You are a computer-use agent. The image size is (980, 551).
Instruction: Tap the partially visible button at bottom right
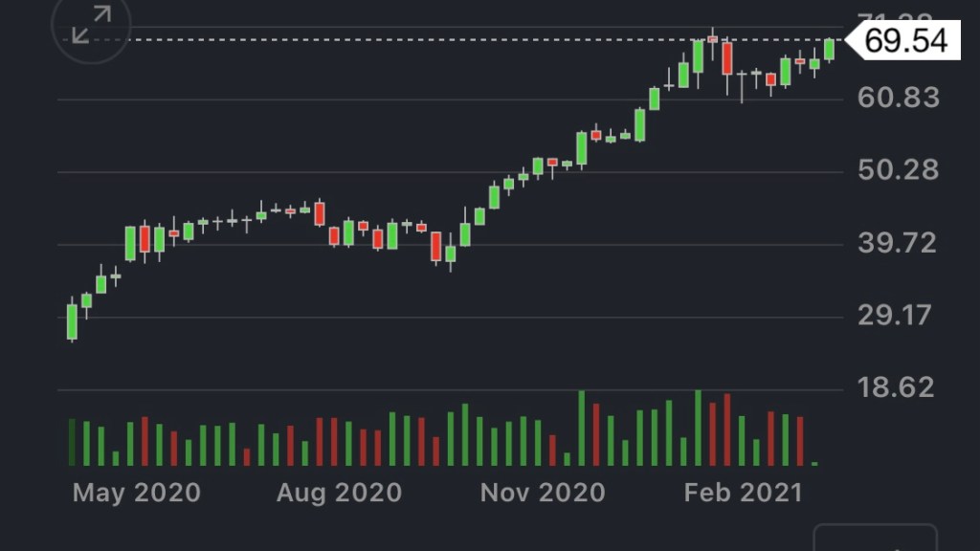pos(875,539)
